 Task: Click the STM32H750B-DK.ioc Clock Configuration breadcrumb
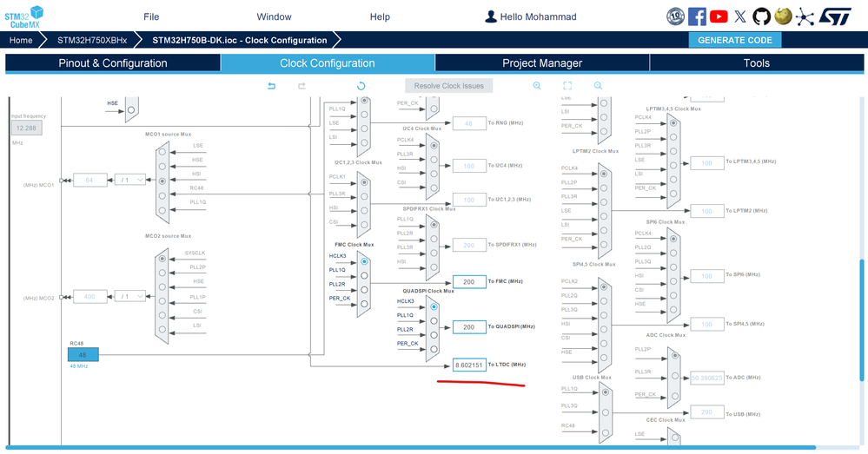point(240,40)
